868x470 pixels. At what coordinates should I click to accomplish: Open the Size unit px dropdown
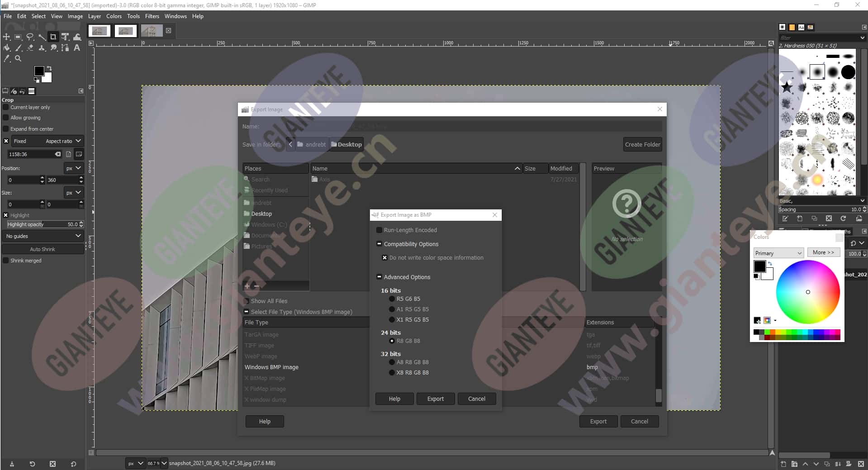pos(73,192)
